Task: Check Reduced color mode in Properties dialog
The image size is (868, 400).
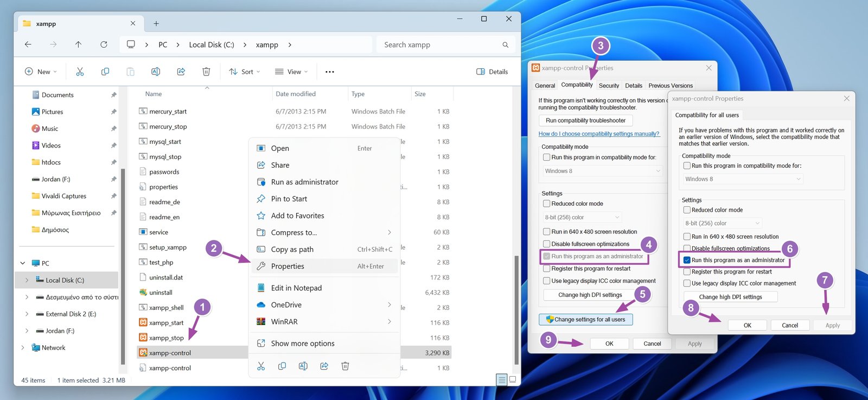Action: pyautogui.click(x=547, y=204)
